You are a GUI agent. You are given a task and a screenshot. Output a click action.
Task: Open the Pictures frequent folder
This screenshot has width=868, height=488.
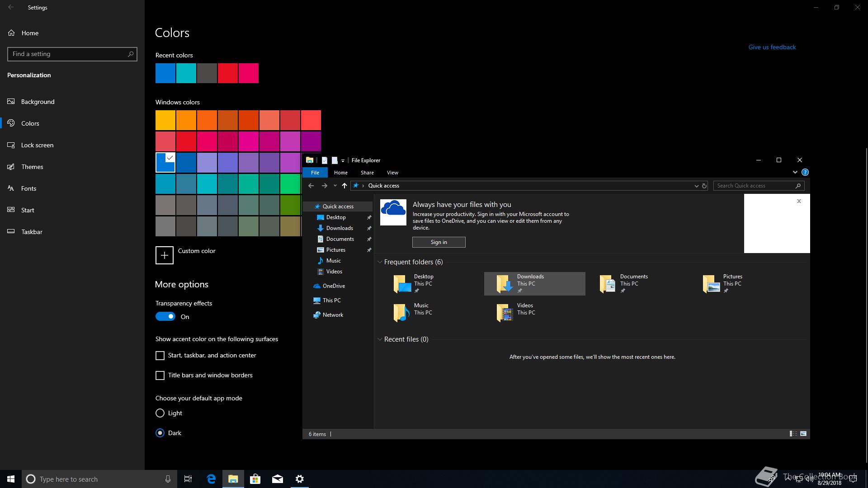click(x=741, y=284)
